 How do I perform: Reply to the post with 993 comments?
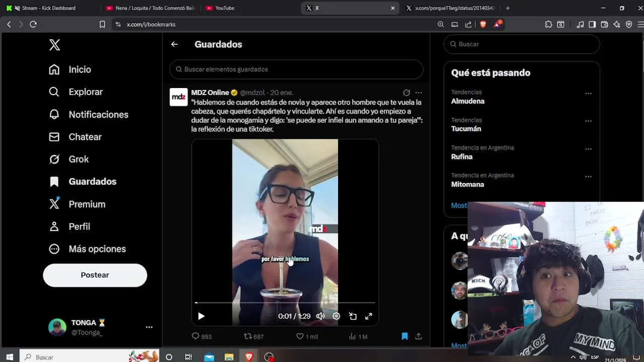(202, 336)
